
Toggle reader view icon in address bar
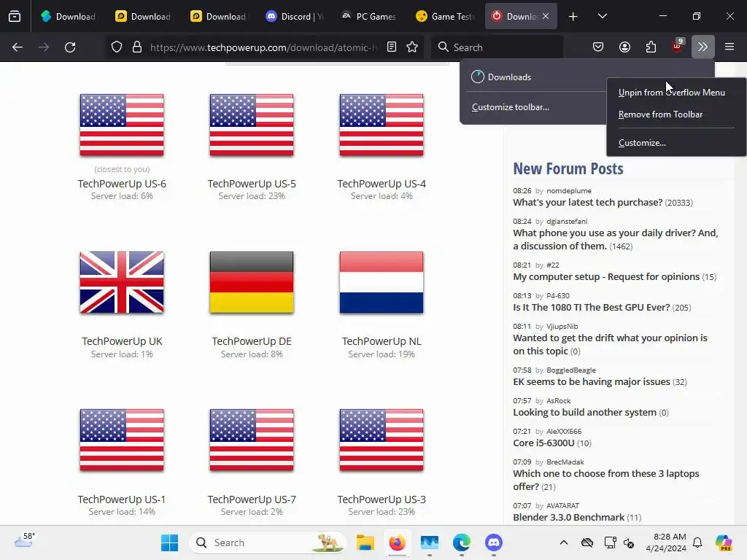click(392, 47)
